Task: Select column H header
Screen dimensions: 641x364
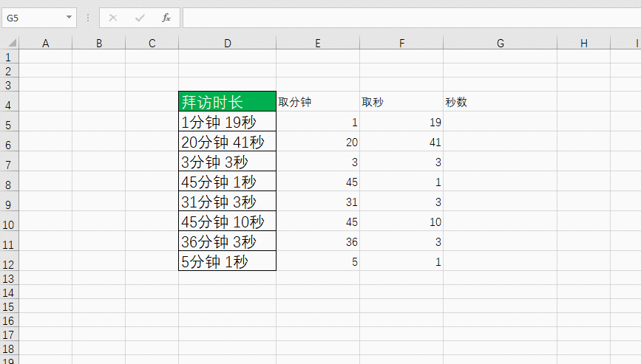Action: click(584, 44)
